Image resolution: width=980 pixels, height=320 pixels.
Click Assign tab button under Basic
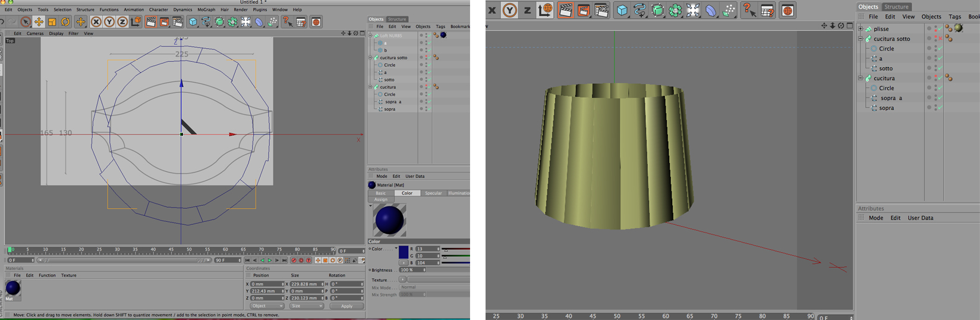pyautogui.click(x=381, y=199)
